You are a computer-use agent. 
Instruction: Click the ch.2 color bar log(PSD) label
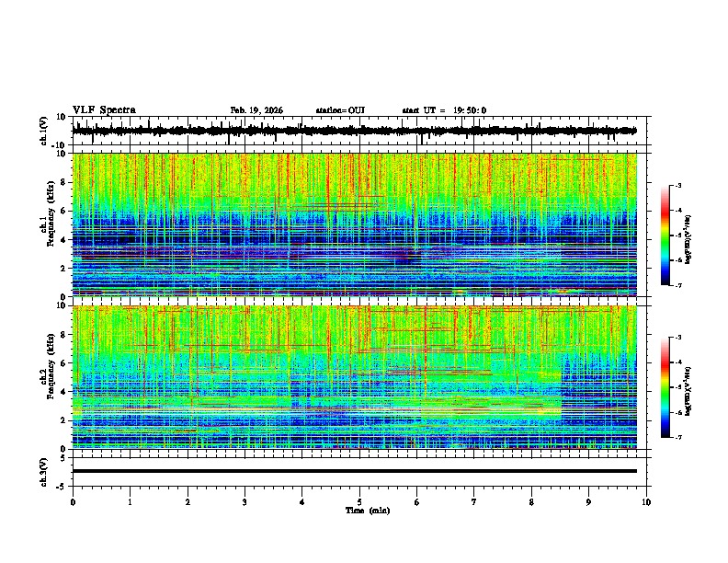688,391
